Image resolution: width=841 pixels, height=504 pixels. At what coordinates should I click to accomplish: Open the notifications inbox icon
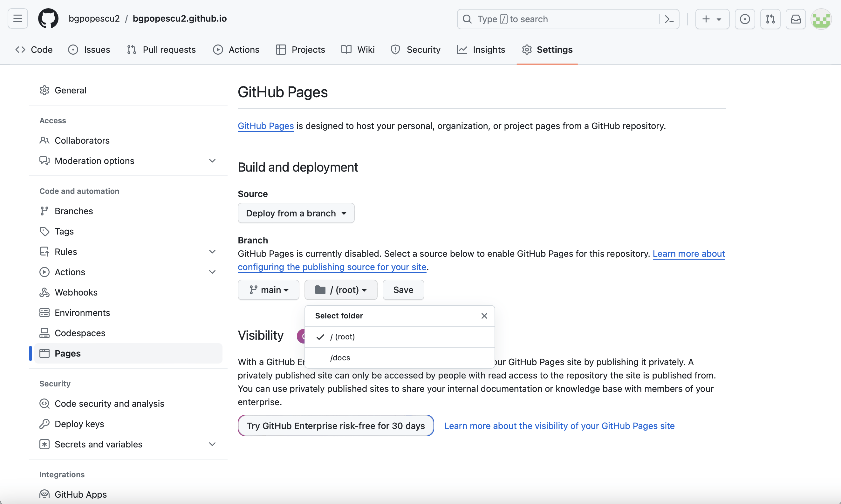pos(796,19)
